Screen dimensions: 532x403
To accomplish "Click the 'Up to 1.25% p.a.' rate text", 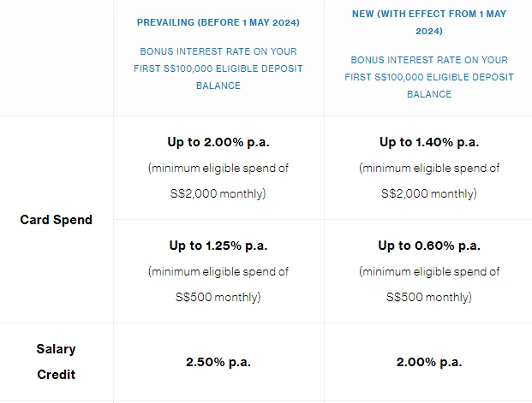I will tap(218, 246).
